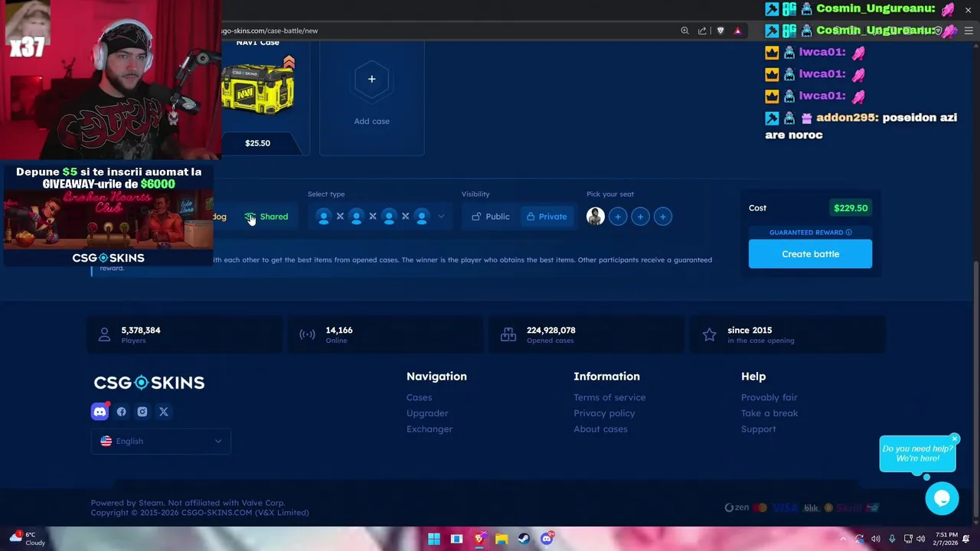Open Discord on the taskbar

coord(547,539)
